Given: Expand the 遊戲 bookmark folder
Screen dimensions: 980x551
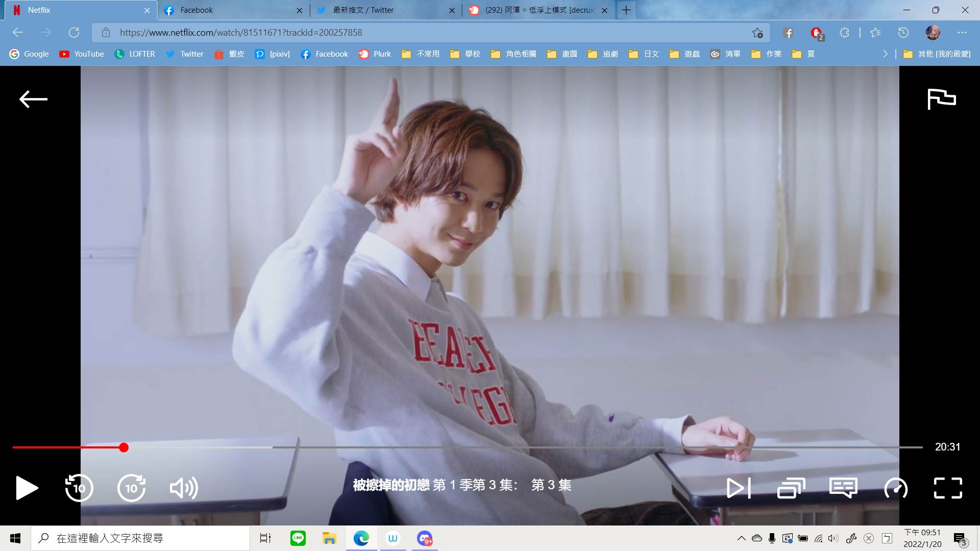Looking at the screenshot, I should click(684, 54).
